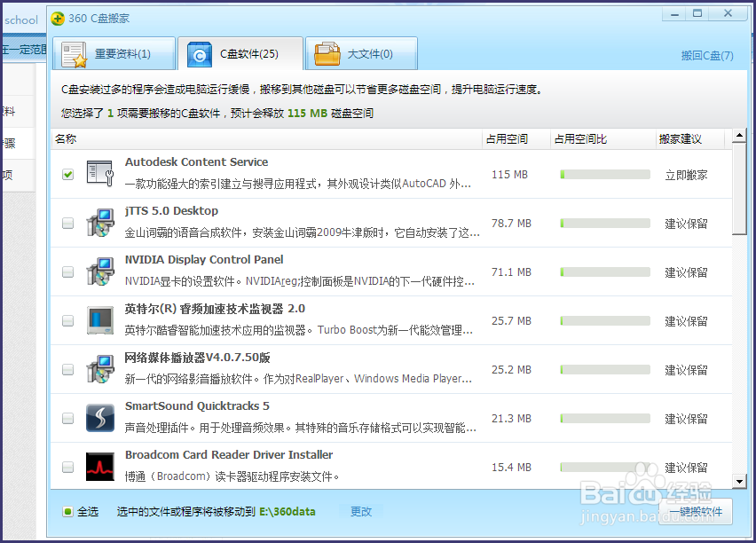Maximize the 360 C盘搬家 window
Screen dimensions: 756x543
click(x=697, y=14)
